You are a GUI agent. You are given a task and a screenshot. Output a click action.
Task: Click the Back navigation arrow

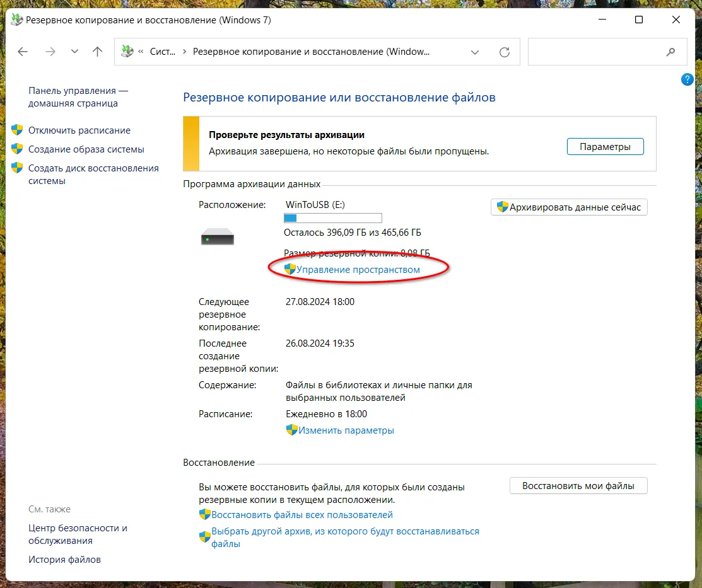tap(23, 52)
